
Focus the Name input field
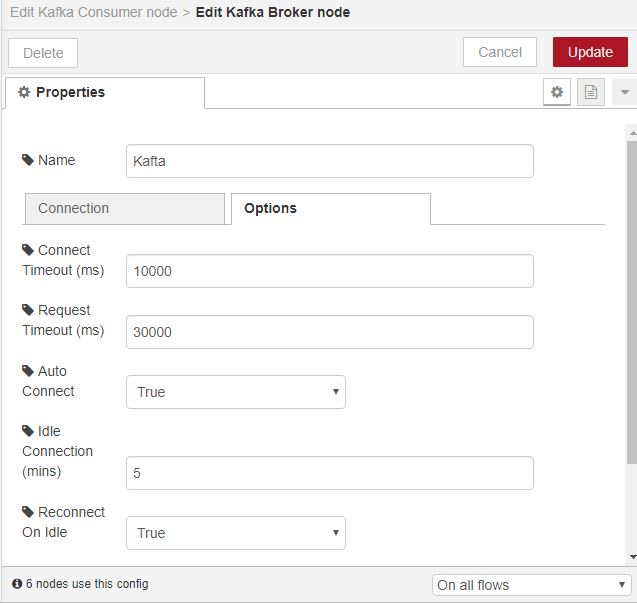point(330,161)
